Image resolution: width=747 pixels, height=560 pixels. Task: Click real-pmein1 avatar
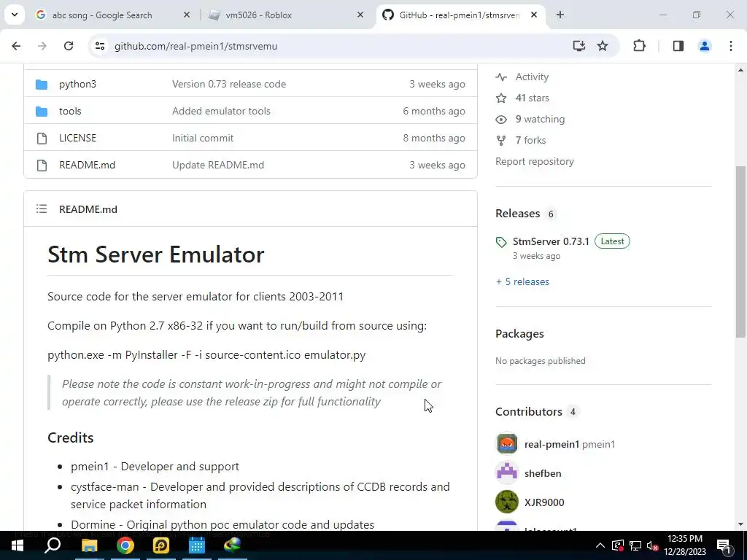[507, 444]
